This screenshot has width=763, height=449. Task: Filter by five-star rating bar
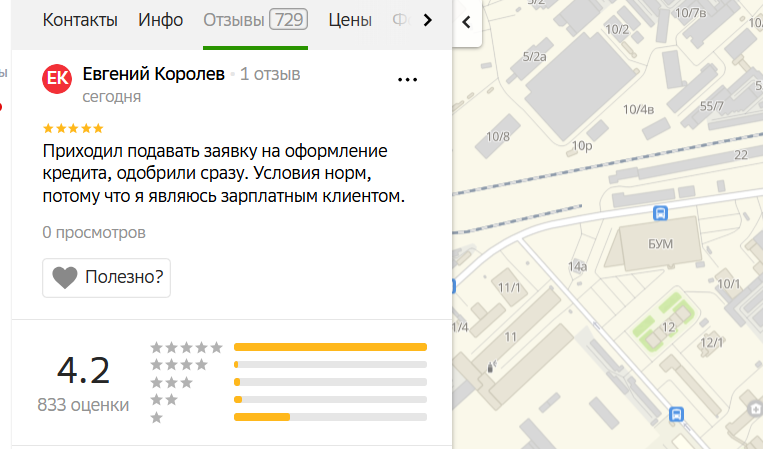coord(330,347)
